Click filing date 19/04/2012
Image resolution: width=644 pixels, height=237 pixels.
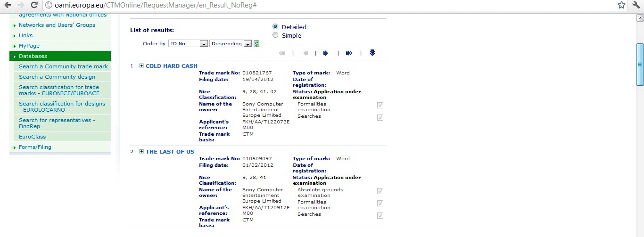(257, 80)
